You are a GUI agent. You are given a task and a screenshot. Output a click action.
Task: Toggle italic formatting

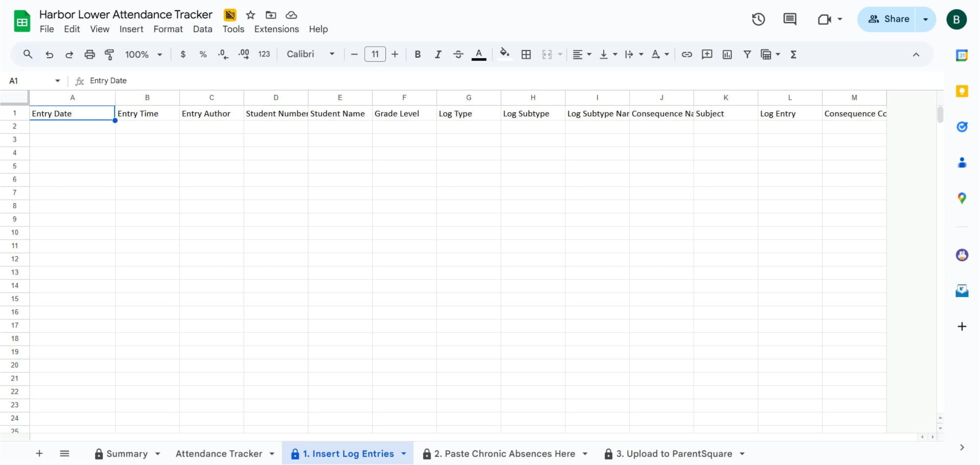pyautogui.click(x=438, y=54)
